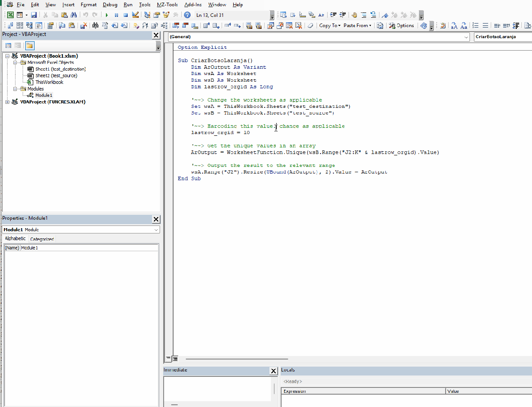Click the Paste clipboard icon

point(65,15)
